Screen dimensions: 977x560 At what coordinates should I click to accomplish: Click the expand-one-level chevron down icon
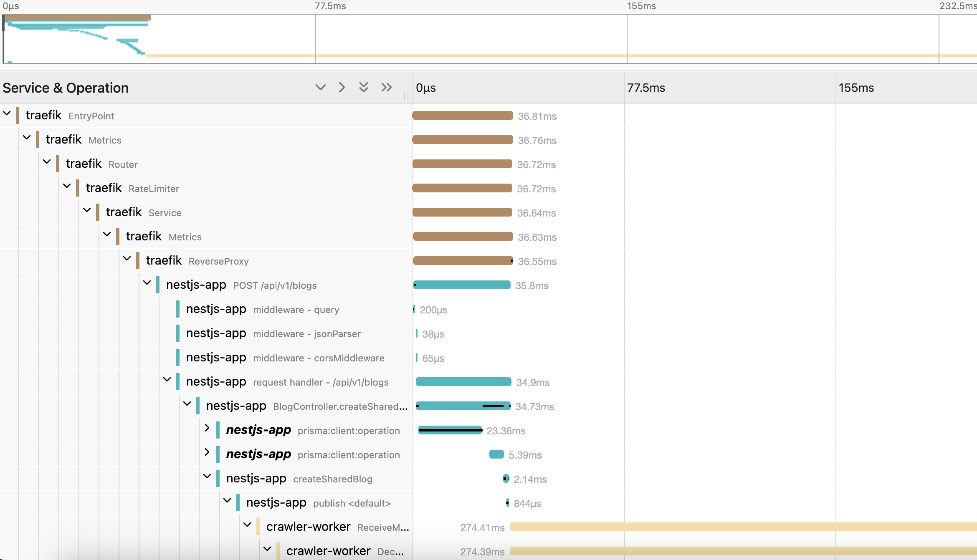pos(320,87)
